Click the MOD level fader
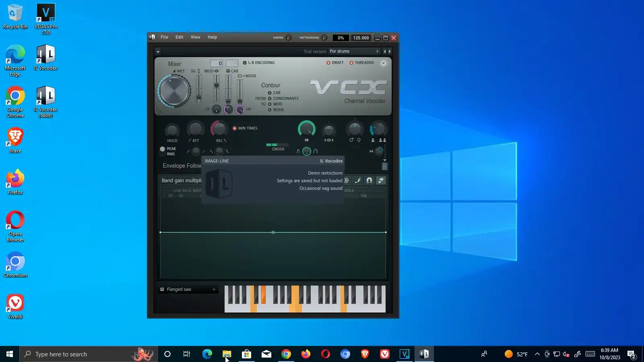The width and height of the screenshot is (644, 362). pyautogui.click(x=217, y=88)
